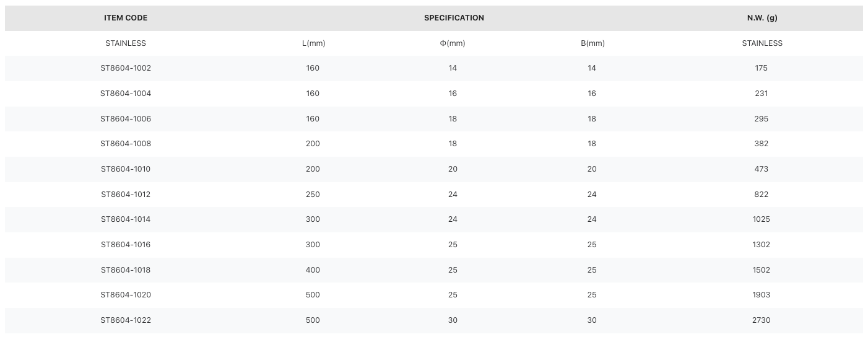This screenshot has height=342, width=868.
Task: Click net weight value 2730
Action: click(x=762, y=320)
